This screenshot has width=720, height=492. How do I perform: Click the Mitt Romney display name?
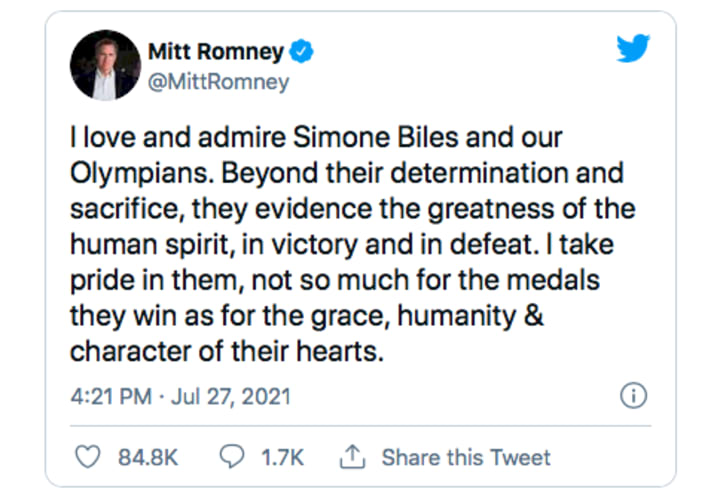click(x=213, y=51)
